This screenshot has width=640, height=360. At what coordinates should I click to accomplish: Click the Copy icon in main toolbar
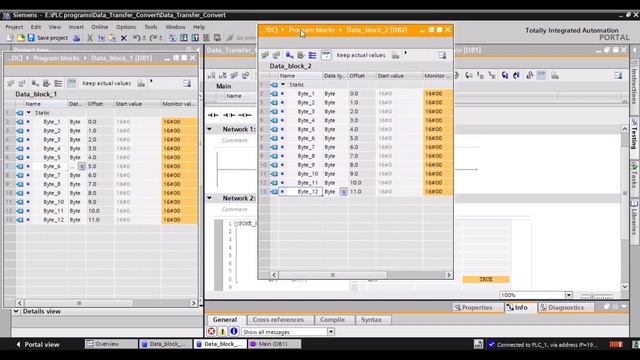point(101,38)
